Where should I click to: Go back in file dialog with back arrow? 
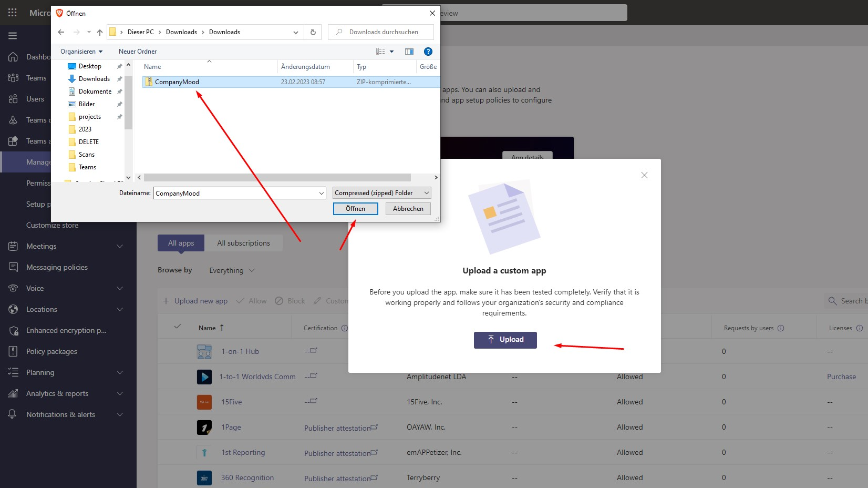point(61,32)
